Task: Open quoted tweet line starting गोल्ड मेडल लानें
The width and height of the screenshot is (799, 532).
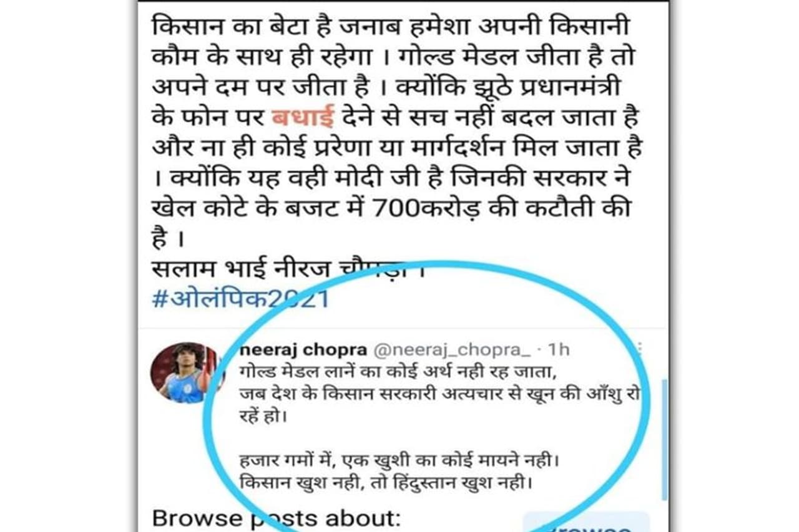Action: coord(396,371)
